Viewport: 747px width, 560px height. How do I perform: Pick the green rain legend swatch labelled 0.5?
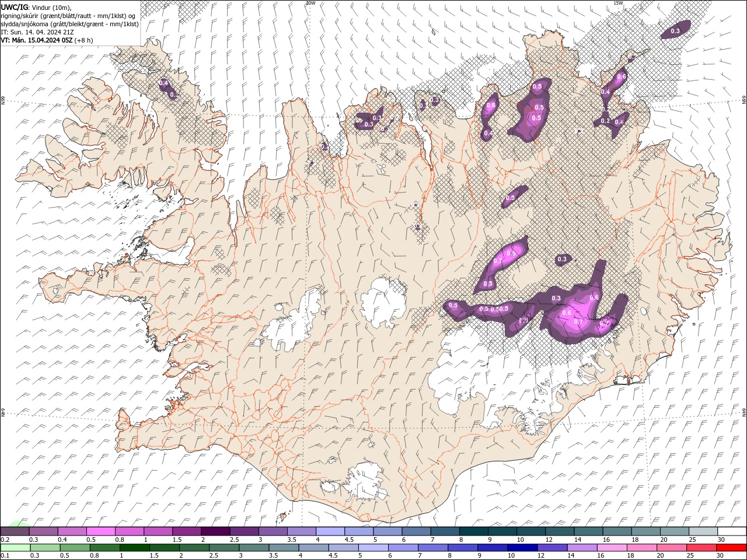coord(75,548)
